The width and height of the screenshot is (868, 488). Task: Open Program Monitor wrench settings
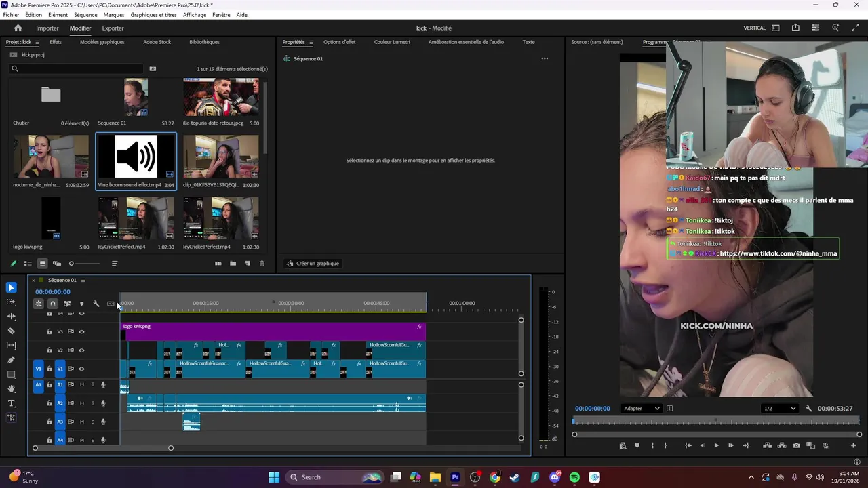[x=808, y=409]
